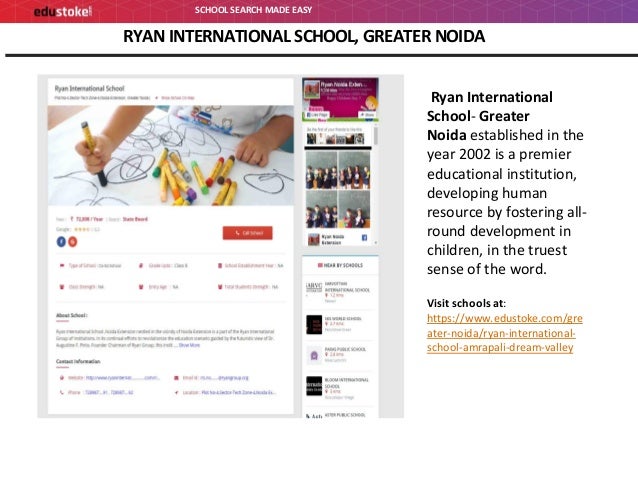The width and height of the screenshot is (638, 479).
Task: Open Bloom International School nearby entry
Action: tap(339, 388)
